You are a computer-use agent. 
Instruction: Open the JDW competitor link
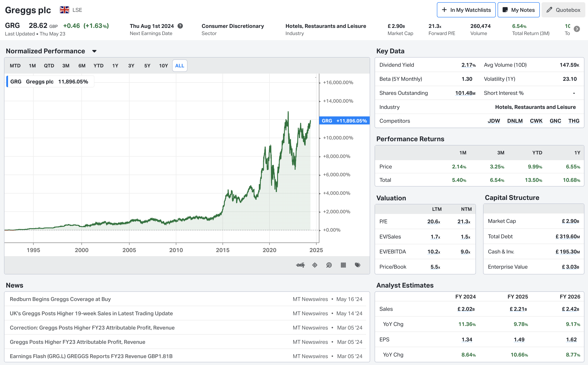(494, 121)
